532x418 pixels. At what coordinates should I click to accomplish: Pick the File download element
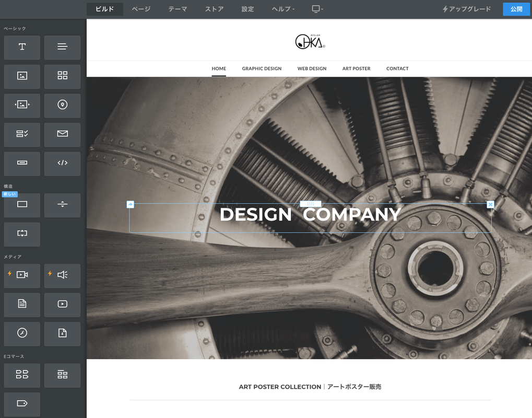pos(63,334)
